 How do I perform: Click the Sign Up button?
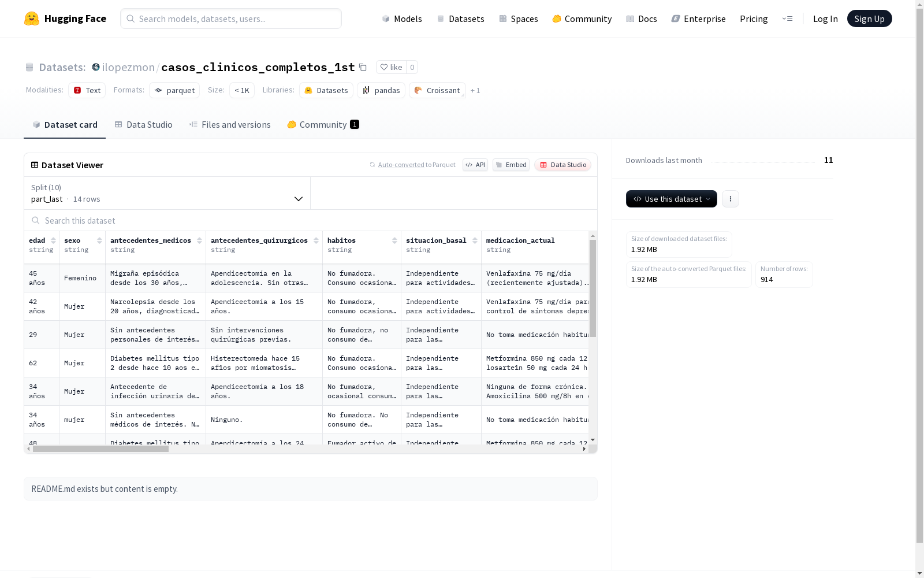[x=869, y=18]
